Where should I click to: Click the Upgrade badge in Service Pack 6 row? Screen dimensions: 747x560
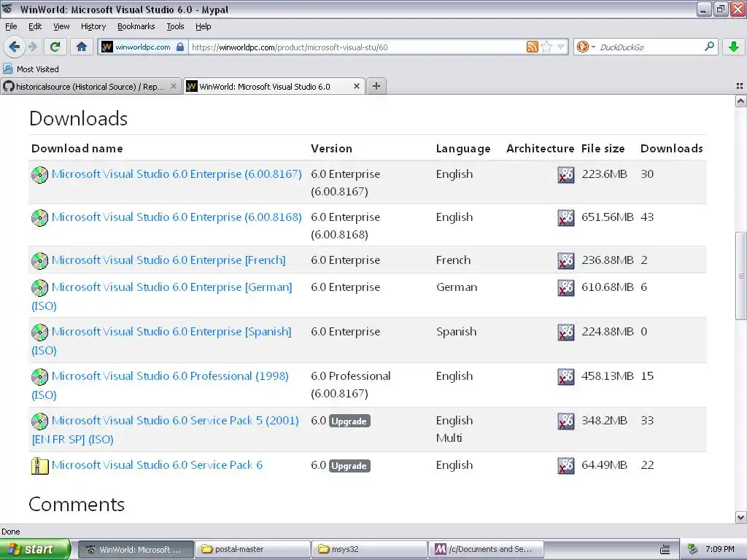pos(349,466)
